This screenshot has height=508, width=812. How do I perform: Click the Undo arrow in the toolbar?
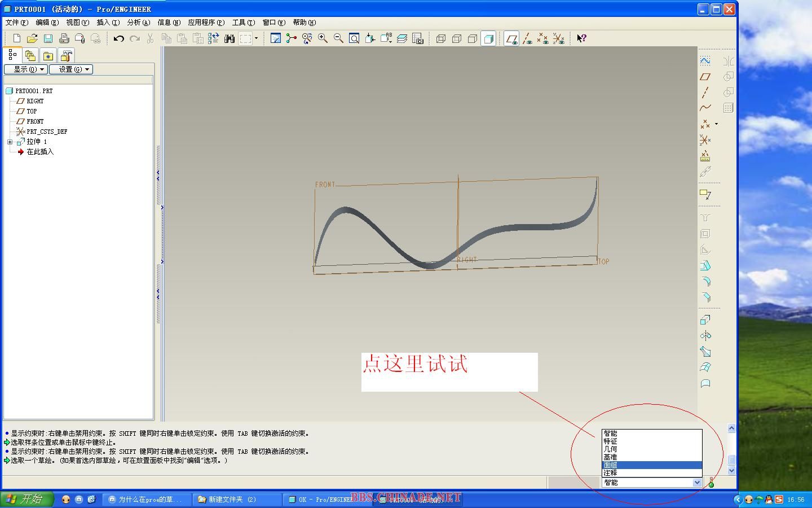click(x=118, y=38)
